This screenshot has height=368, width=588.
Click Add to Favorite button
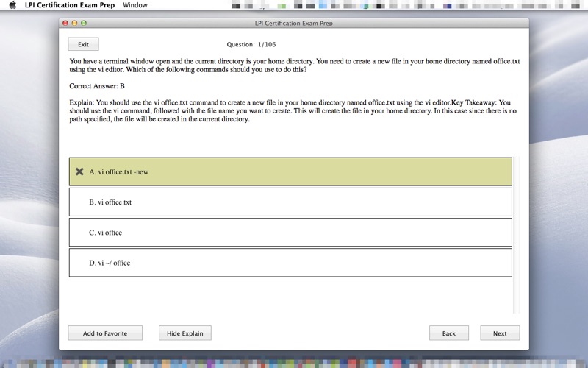(105, 333)
